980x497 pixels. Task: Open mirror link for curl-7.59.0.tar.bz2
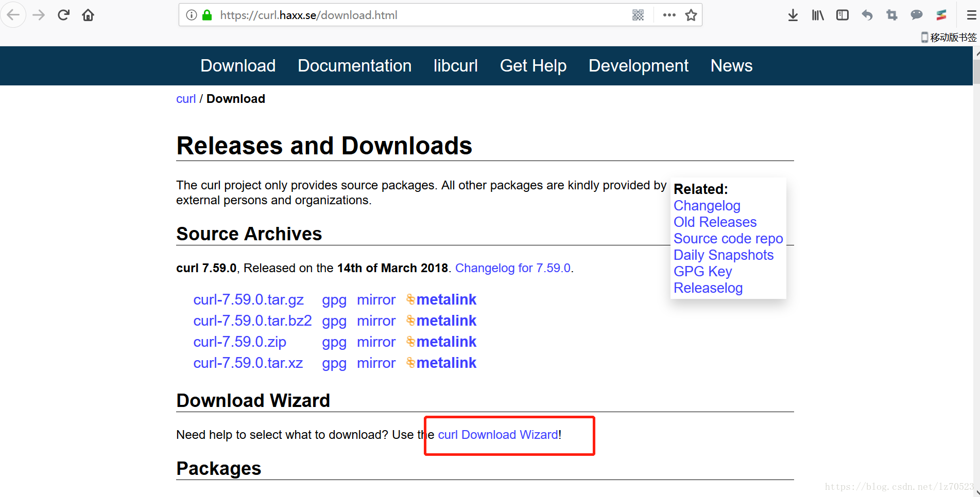point(376,321)
